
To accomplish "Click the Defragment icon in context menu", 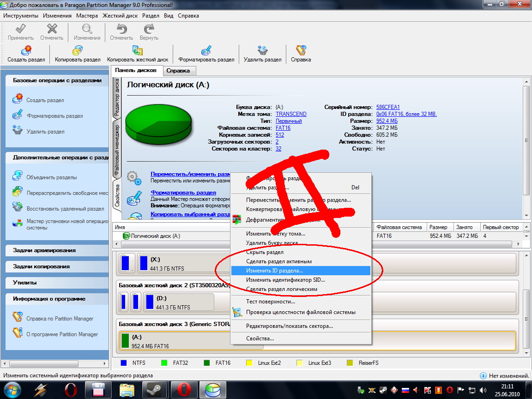I will point(237,219).
